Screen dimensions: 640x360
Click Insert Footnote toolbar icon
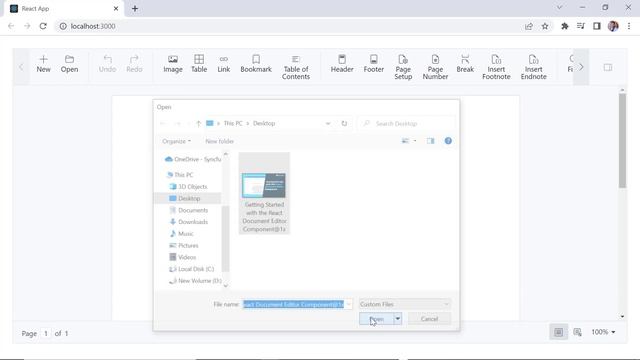pos(496,67)
